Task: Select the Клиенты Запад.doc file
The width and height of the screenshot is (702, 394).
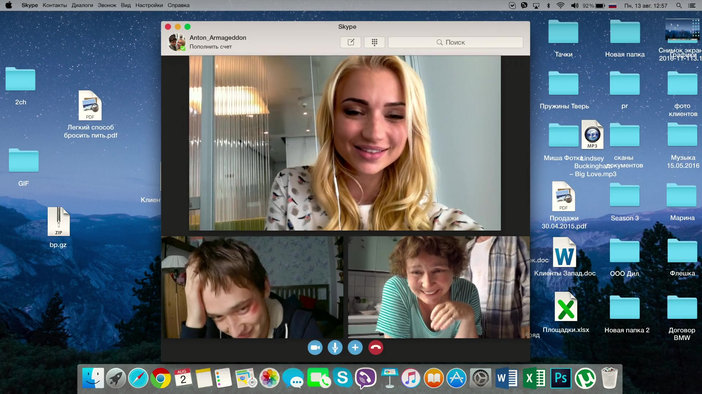Action: tap(564, 257)
